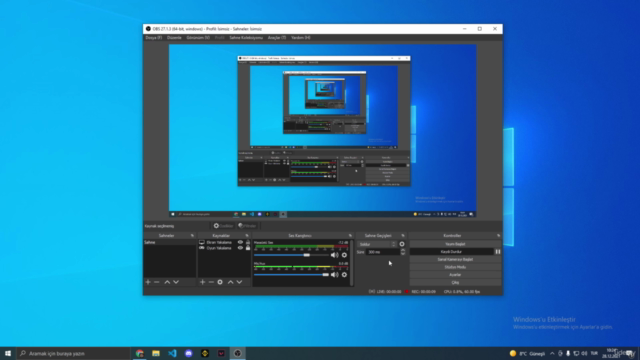Open Mic/Aux audio settings gear
The width and height of the screenshot is (640, 360).
click(344, 275)
